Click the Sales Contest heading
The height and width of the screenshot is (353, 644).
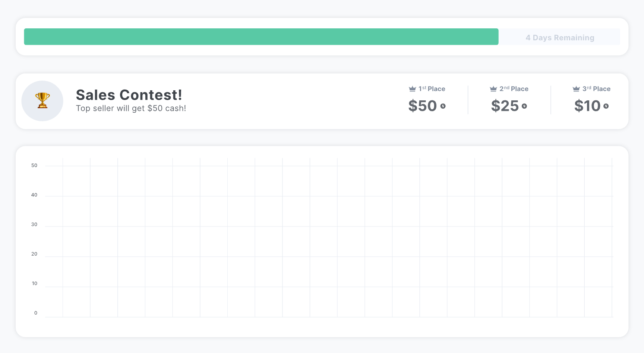coord(129,95)
